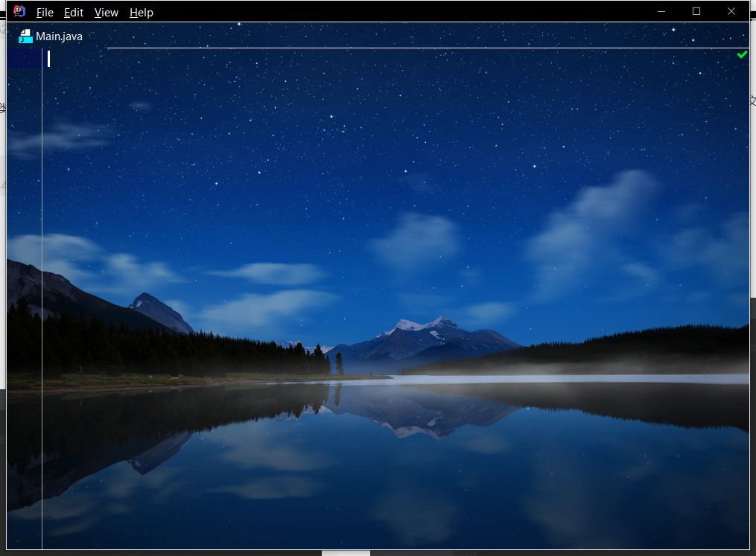Place the cursor at the blinking text caret
The height and width of the screenshot is (556, 756).
(x=49, y=59)
